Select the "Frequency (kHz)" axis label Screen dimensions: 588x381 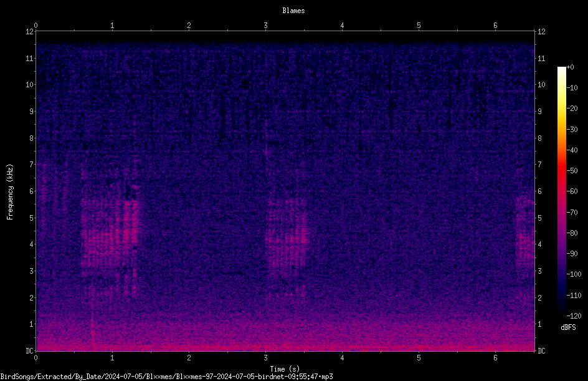[10, 192]
